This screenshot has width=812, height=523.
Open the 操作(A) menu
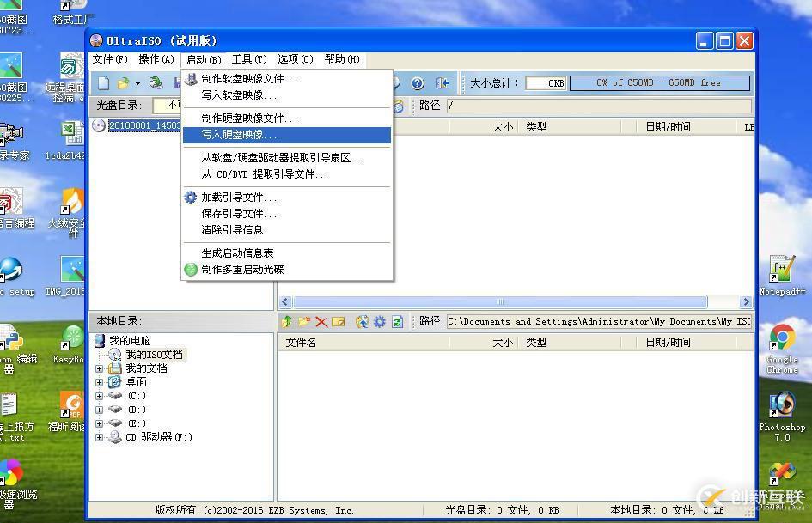(x=156, y=59)
